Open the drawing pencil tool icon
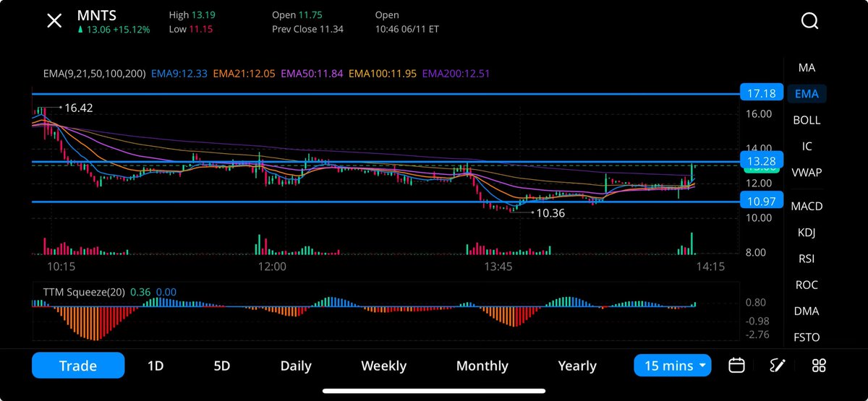Screen dimensions: 868x401 tap(778, 366)
